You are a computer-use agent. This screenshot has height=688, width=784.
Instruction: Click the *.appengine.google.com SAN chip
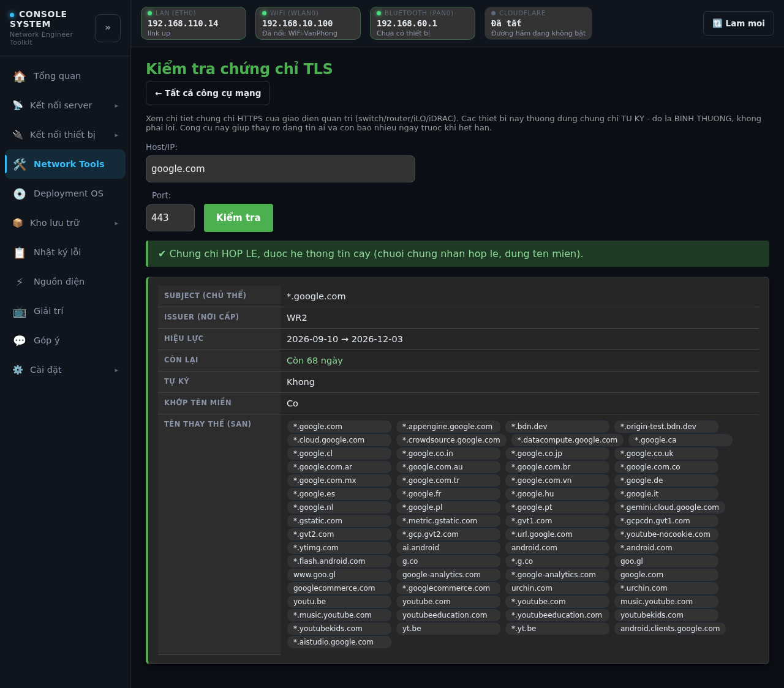pos(448,427)
